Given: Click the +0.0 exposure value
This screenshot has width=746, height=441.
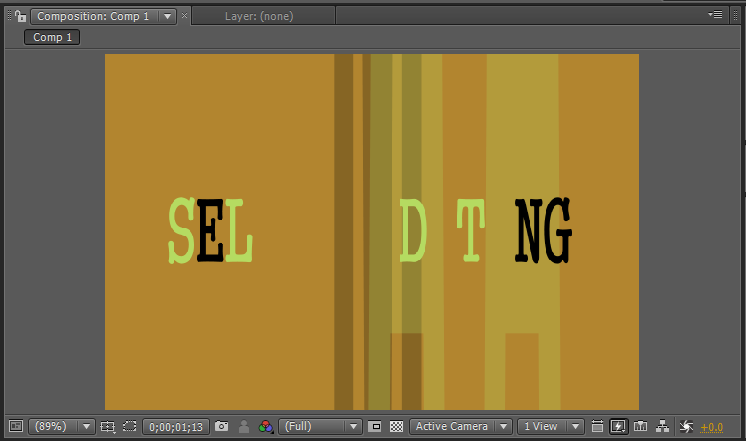Looking at the screenshot, I should [711, 427].
